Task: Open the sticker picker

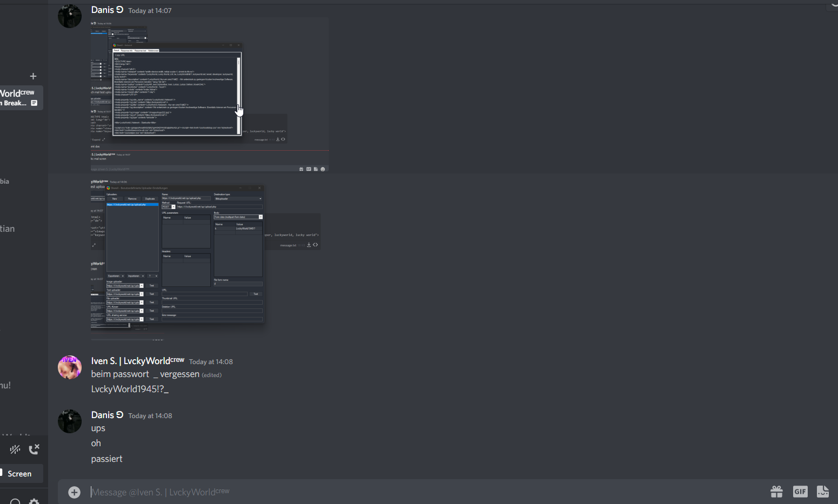Action: tap(822, 492)
